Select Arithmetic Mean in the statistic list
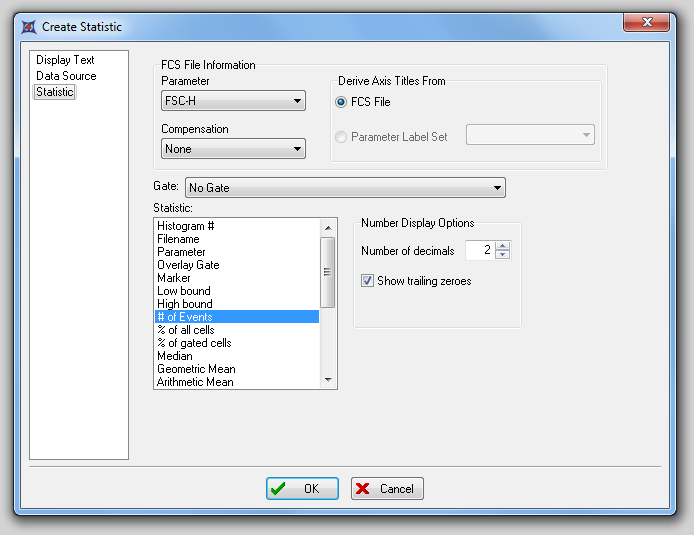Screen dimensions: 694x535 (x=237, y=381)
